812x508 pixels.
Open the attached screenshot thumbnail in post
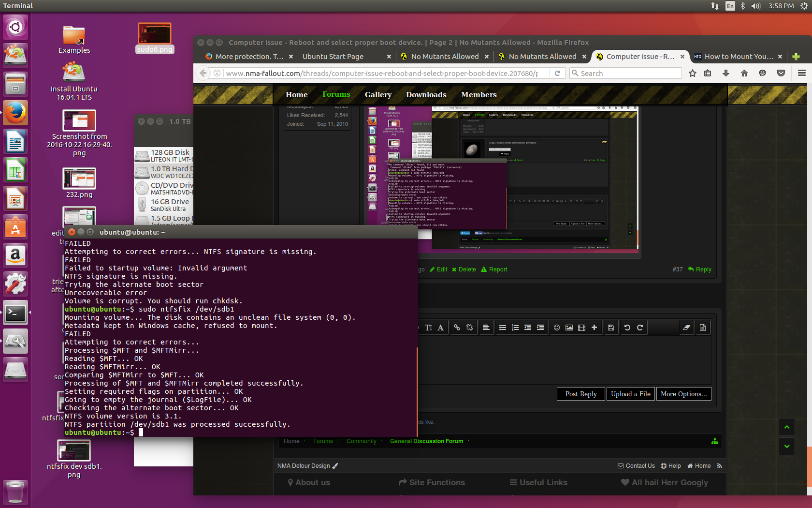[502, 179]
